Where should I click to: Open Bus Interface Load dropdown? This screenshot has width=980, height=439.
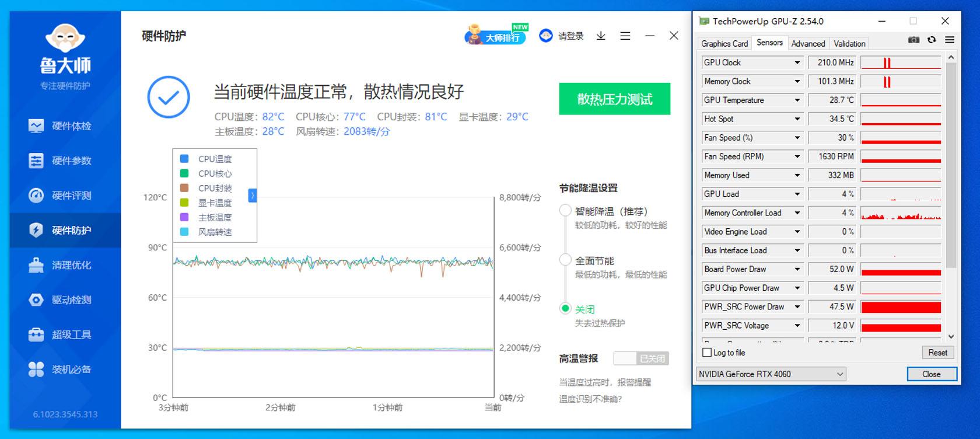797,250
